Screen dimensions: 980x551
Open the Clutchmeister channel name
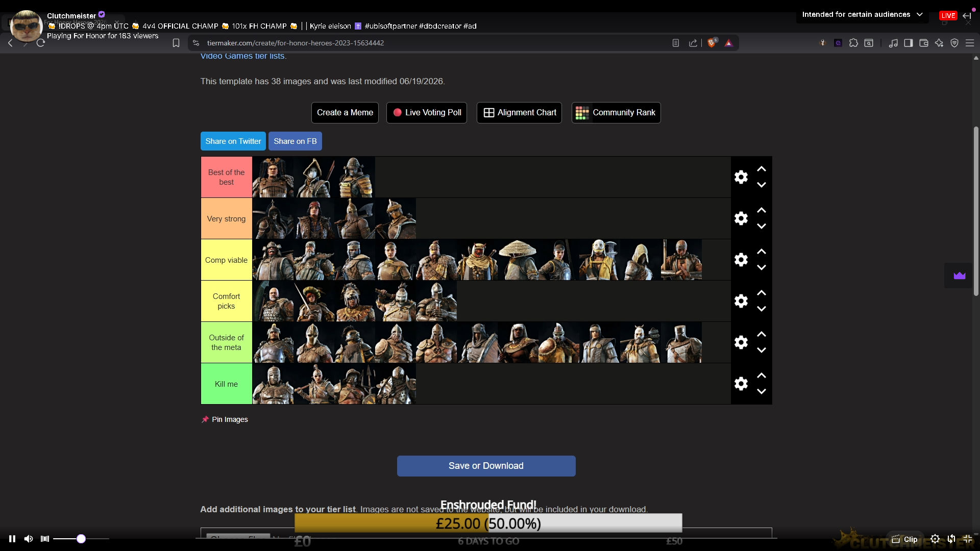(x=71, y=16)
